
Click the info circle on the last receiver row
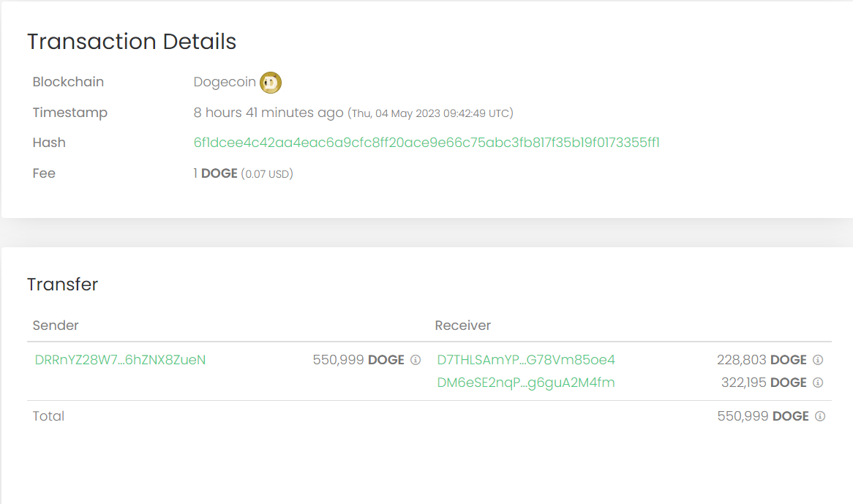[817, 382]
